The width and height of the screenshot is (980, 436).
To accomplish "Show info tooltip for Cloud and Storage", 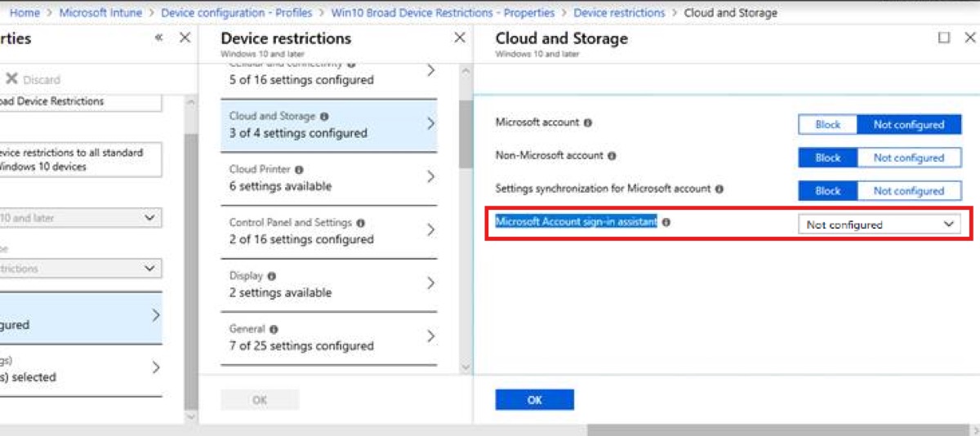I will click(324, 117).
